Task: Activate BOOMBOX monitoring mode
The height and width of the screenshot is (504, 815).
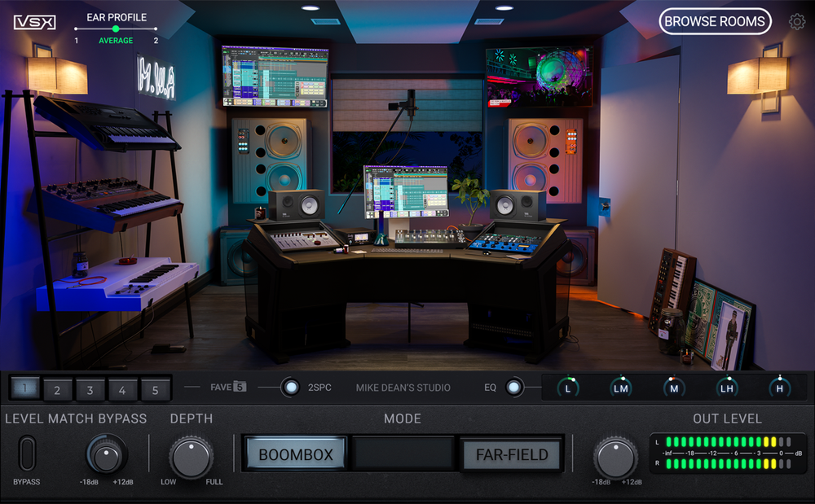Action: [295, 455]
